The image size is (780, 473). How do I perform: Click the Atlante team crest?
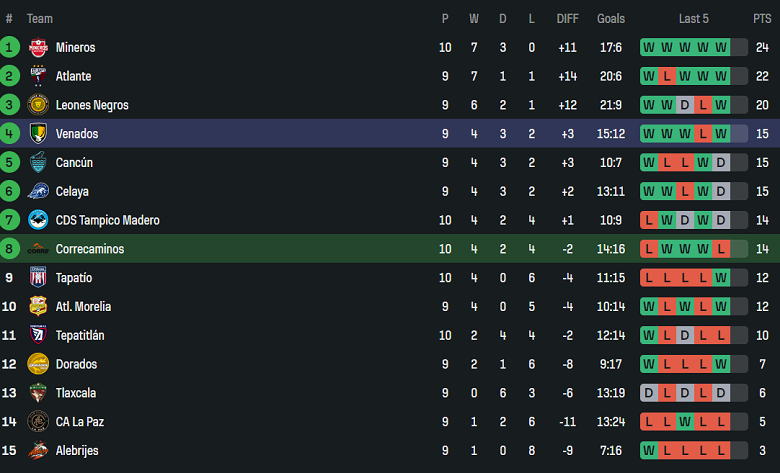click(38, 76)
